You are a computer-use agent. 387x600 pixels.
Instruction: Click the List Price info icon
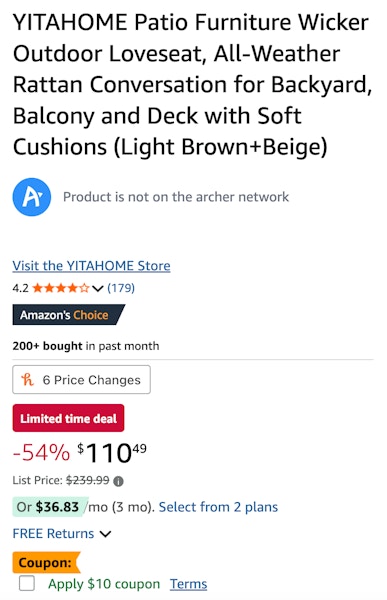[x=119, y=481]
